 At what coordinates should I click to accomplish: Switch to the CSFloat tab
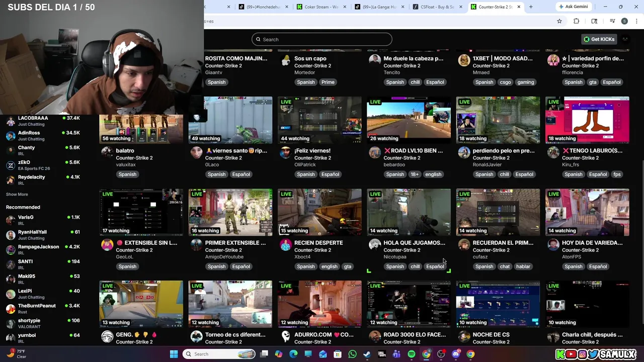pos(438,7)
